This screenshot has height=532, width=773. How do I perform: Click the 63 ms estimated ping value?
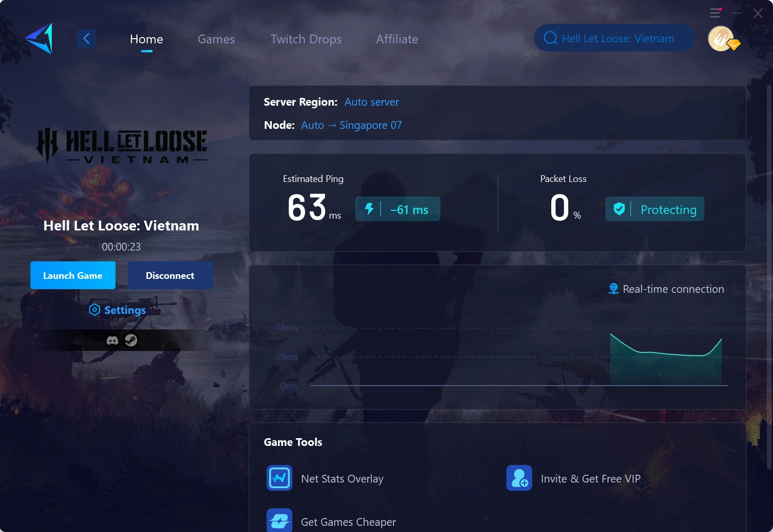(x=314, y=208)
